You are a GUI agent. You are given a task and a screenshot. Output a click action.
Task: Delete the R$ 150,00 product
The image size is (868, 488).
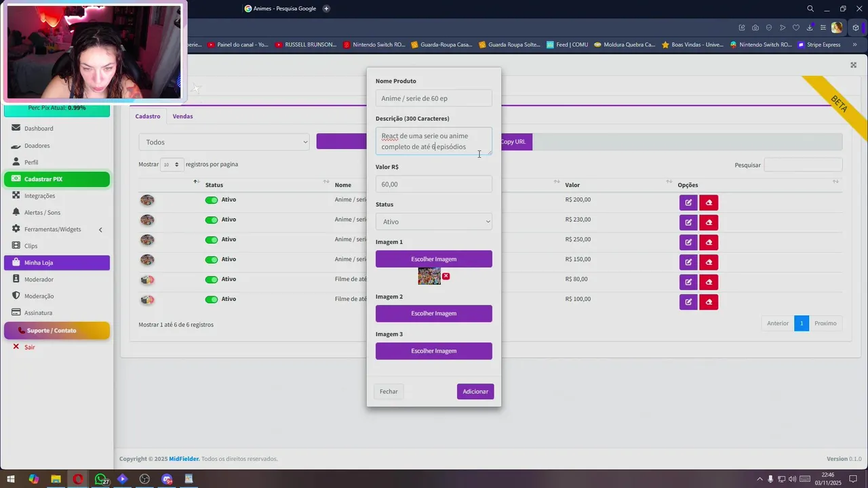[x=709, y=262]
